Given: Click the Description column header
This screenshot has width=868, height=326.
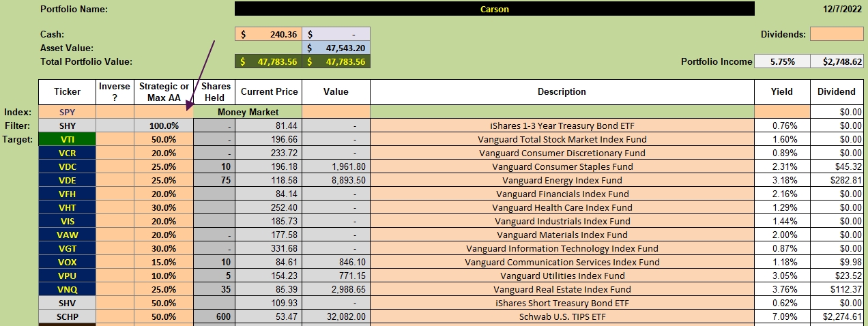Looking at the screenshot, I should [x=562, y=91].
